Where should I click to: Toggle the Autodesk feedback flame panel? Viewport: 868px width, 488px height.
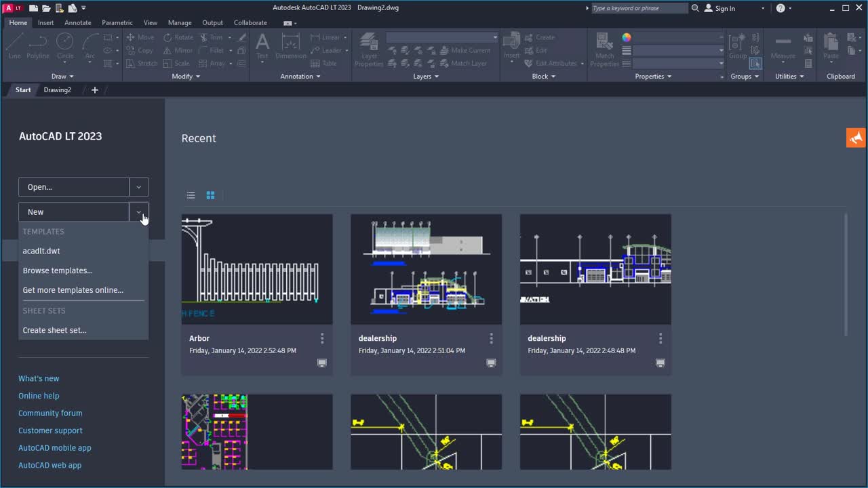click(x=855, y=138)
